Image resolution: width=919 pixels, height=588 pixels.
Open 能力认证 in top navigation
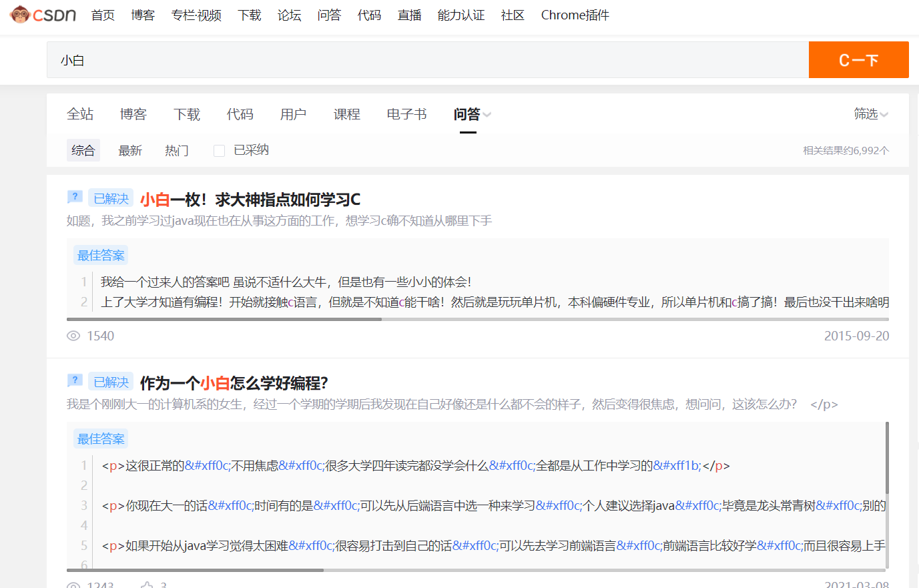coord(461,15)
